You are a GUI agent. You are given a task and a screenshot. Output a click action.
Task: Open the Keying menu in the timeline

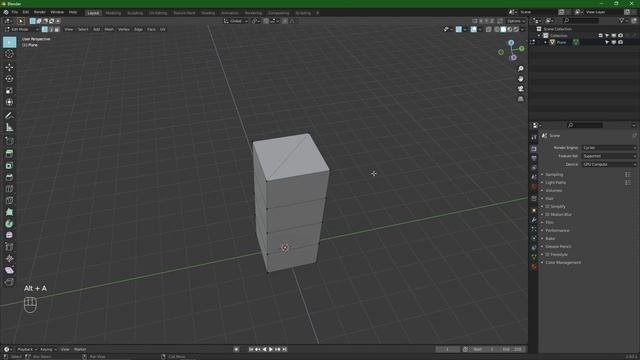coord(48,349)
